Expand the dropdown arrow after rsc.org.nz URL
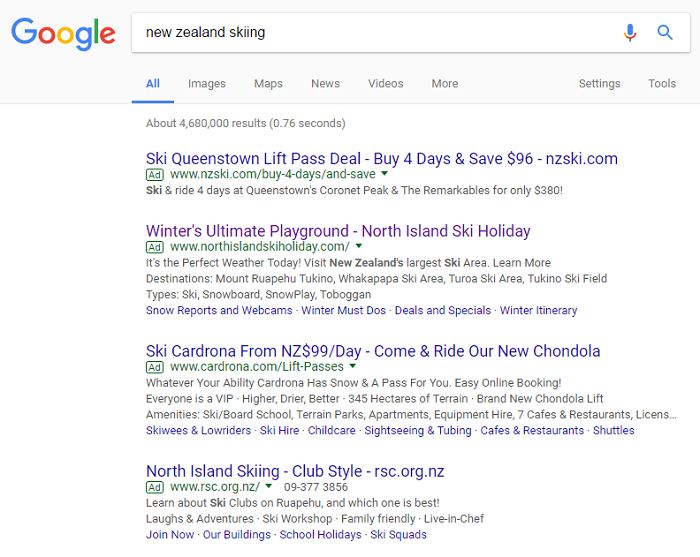 click(x=269, y=486)
